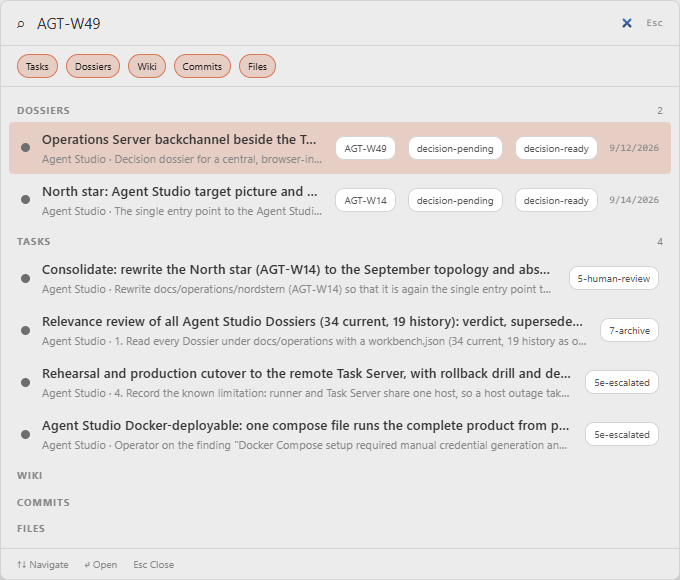Click the WIKI section header
The image size is (680, 580).
pos(29,476)
